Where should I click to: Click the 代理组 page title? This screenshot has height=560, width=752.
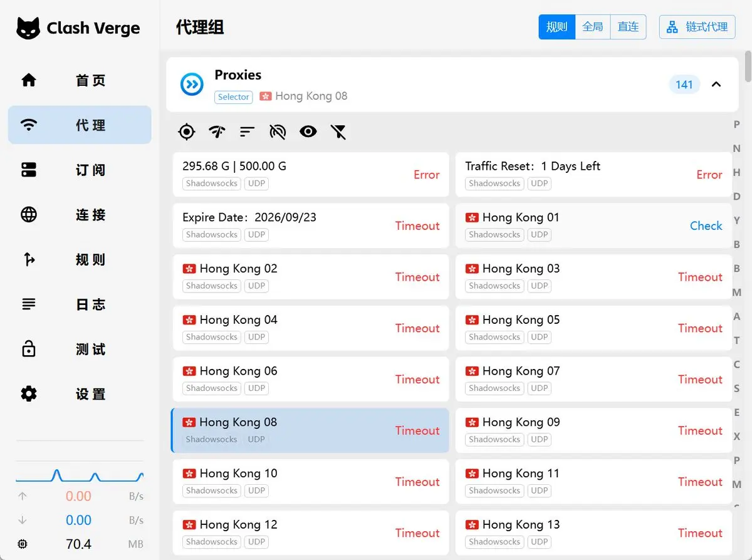pyautogui.click(x=200, y=28)
